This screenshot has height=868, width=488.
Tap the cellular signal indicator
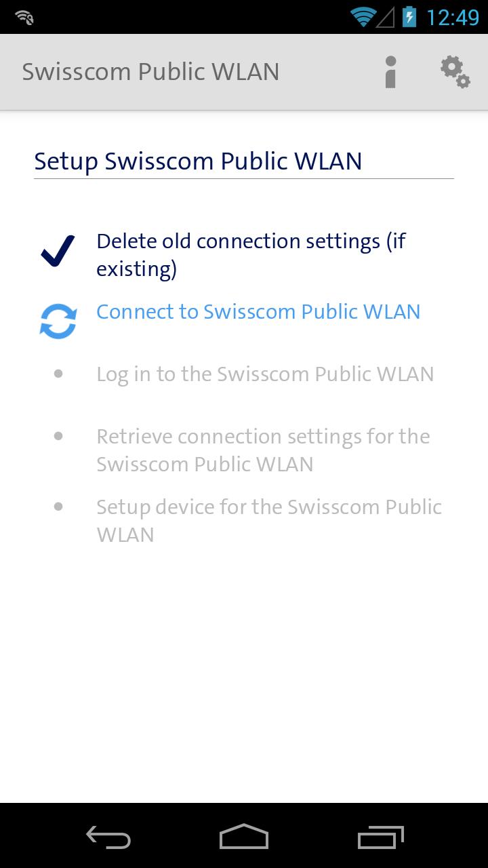click(x=388, y=16)
